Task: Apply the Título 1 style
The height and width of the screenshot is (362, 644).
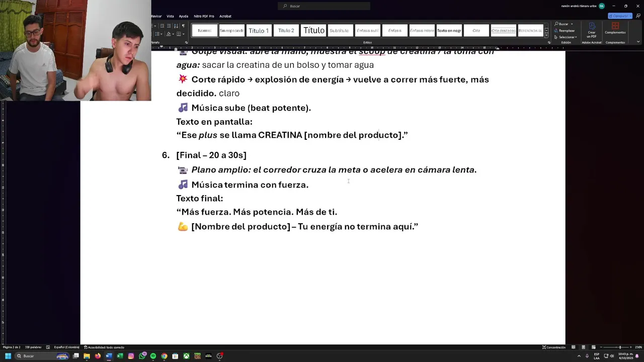Action: pos(259,31)
